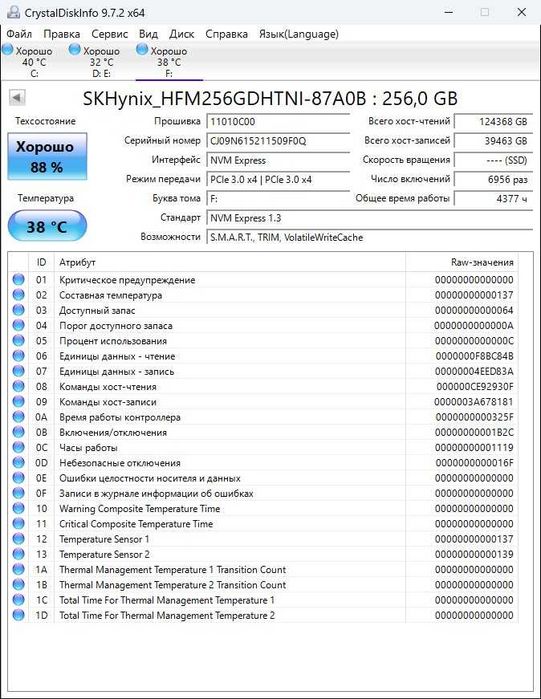Click raw value 0000003A678181

474,402
